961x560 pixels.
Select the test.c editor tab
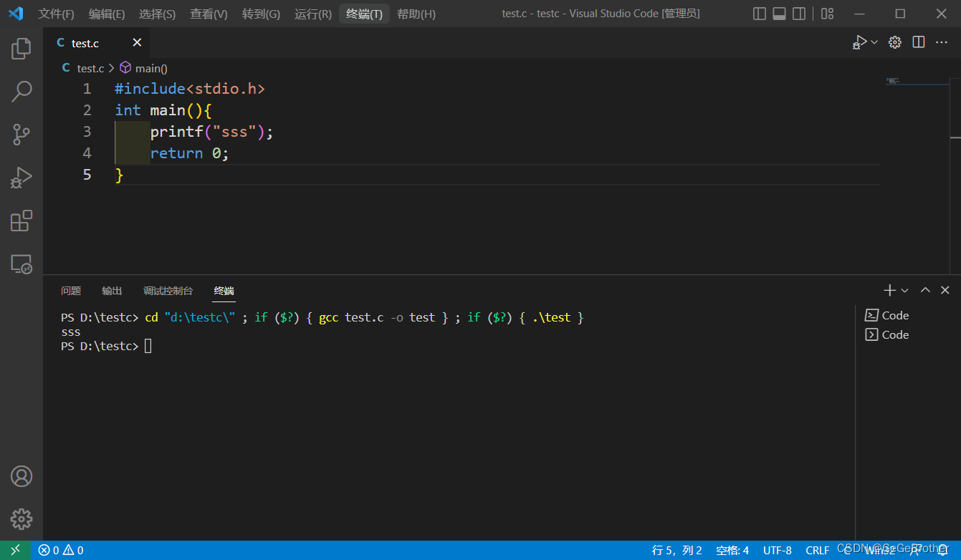(97, 43)
